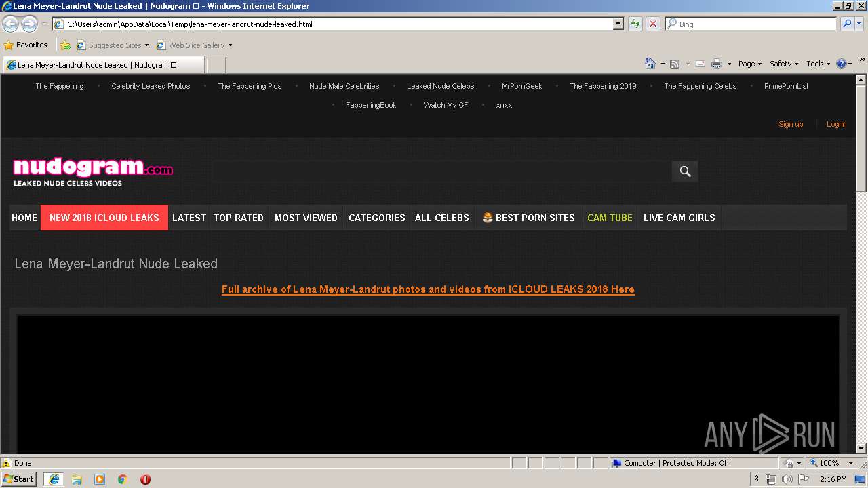Go back with the browser Back arrow
The width and height of the screenshot is (868, 488).
point(10,24)
